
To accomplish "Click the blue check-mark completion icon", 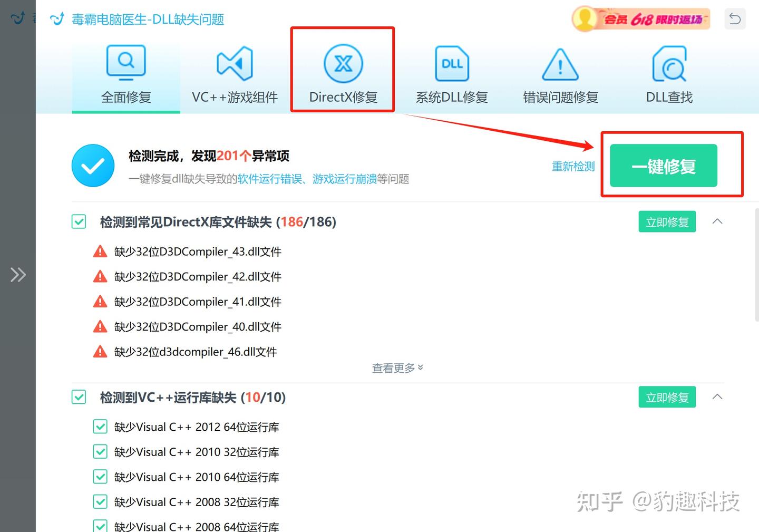I will pos(93,166).
